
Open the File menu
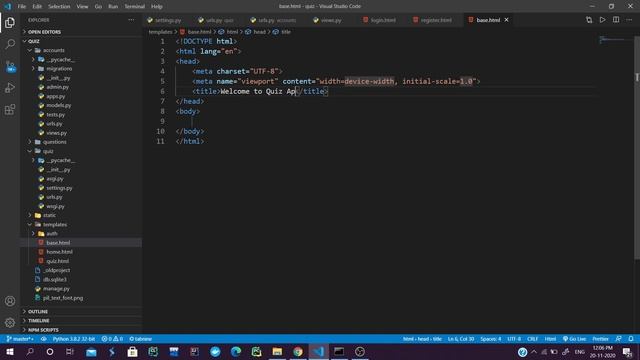22,7
